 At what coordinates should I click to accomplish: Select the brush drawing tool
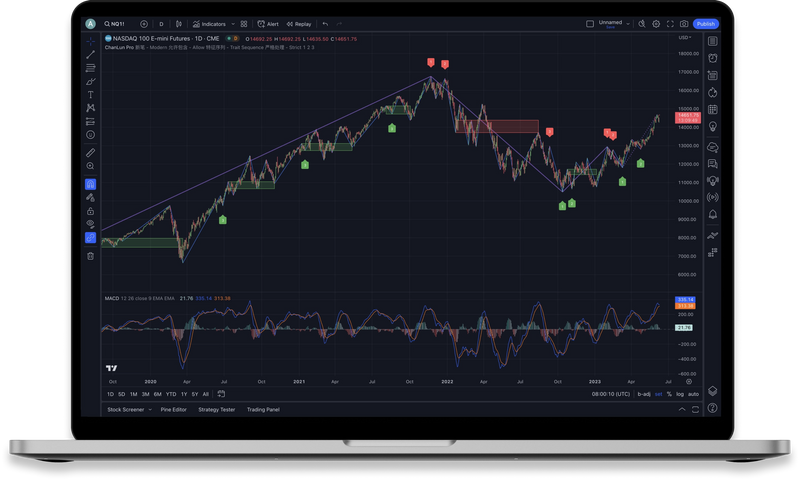pos(90,82)
